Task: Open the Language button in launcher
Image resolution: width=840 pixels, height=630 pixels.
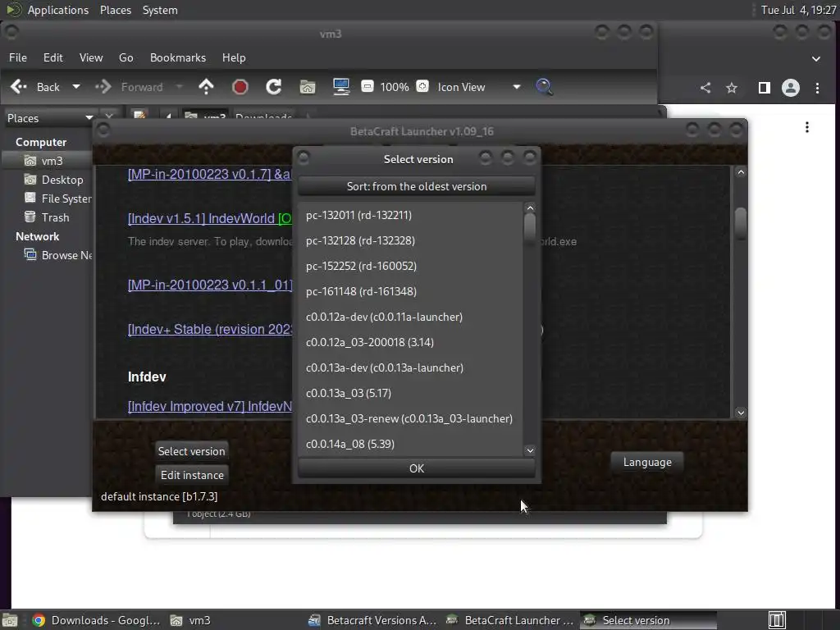Action: (x=647, y=462)
